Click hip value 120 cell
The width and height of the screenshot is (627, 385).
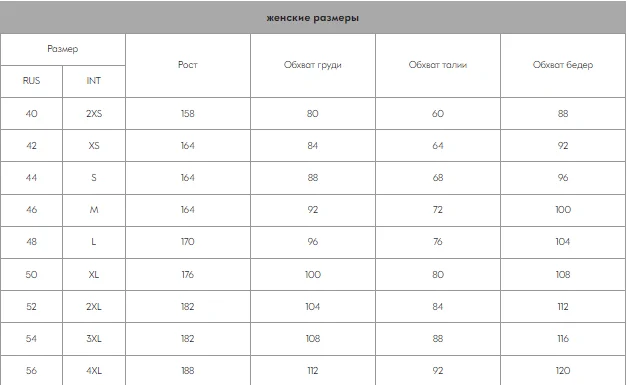[x=563, y=371]
